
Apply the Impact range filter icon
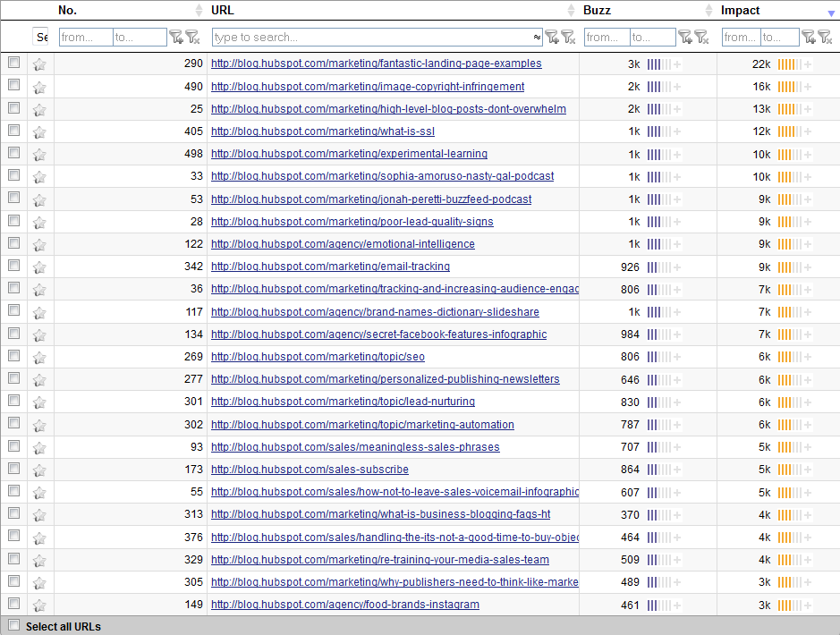809,37
